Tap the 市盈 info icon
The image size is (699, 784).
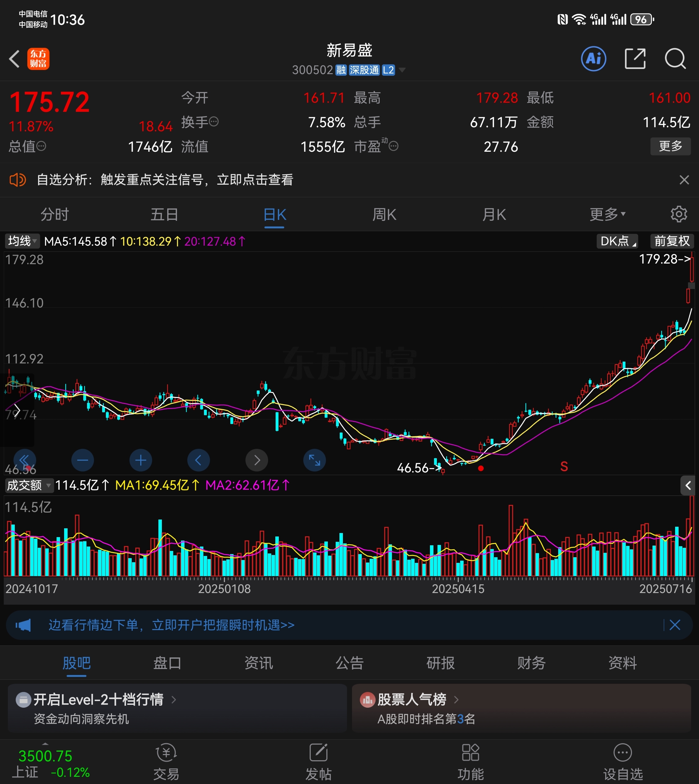(x=393, y=146)
